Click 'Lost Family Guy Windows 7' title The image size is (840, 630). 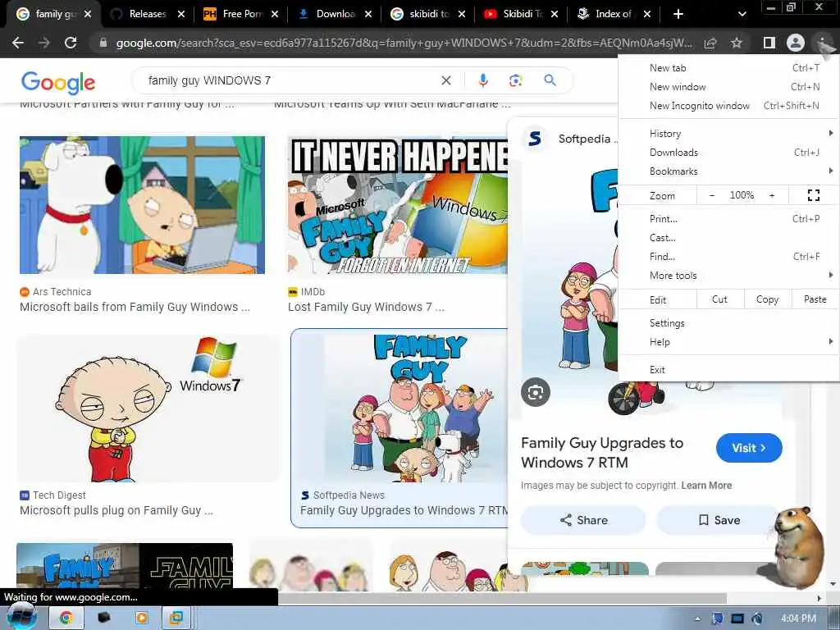coord(366,307)
